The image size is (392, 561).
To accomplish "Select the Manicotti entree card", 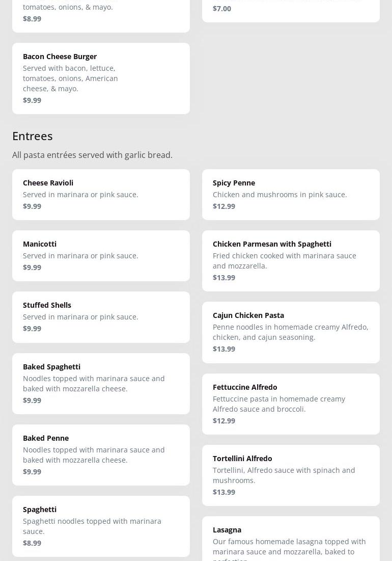I will tap(101, 256).
